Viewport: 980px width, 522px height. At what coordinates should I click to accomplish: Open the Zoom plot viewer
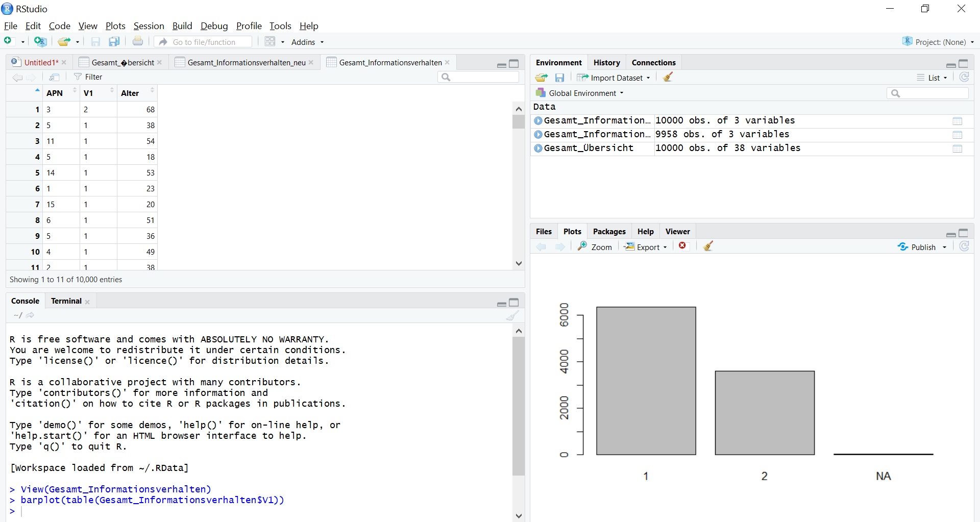pos(595,247)
